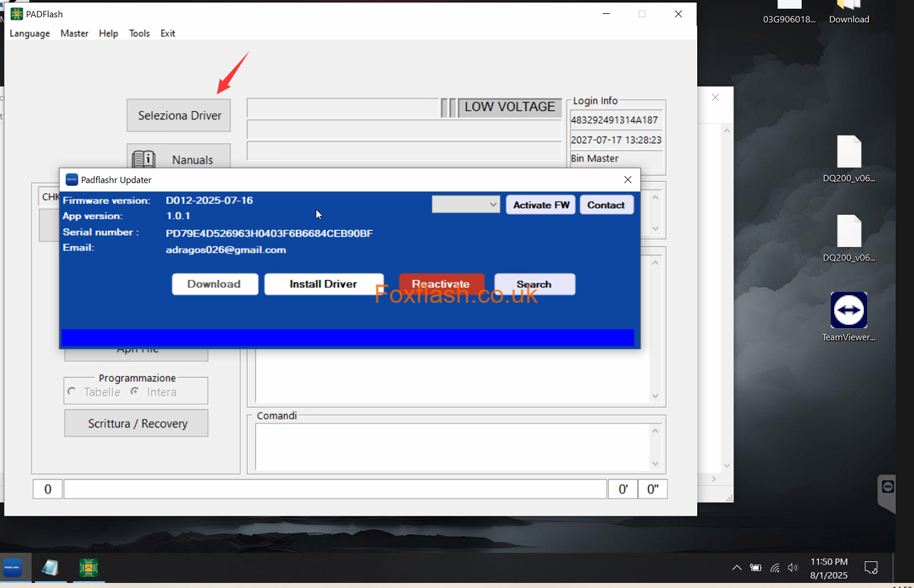The width and height of the screenshot is (914, 588).
Task: Close the Padflashr Updater dialog
Action: pyautogui.click(x=628, y=180)
